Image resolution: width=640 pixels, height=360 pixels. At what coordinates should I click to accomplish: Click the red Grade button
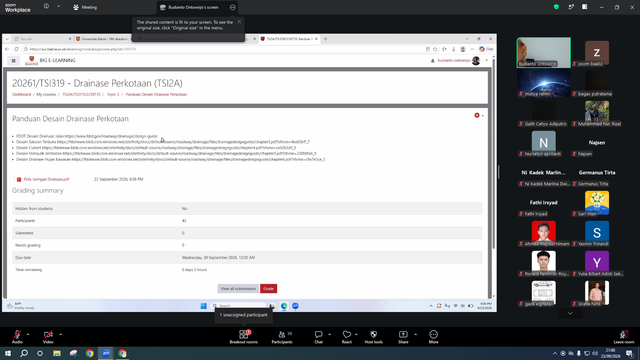(269, 289)
